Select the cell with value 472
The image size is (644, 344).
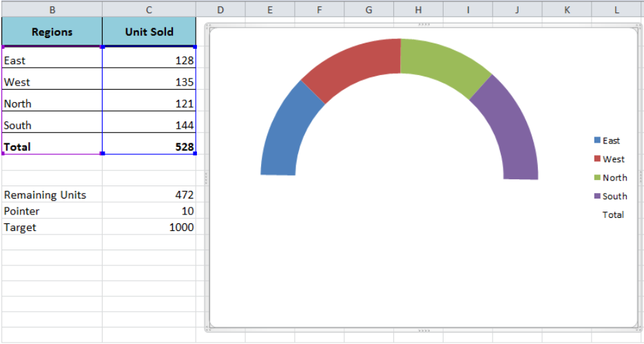click(149, 194)
